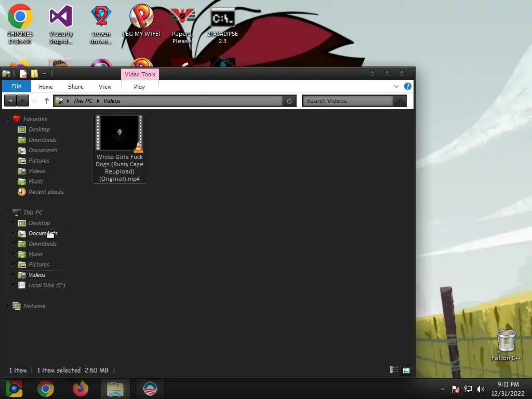
Task: Open Explorer Help via the question mark icon
Action: [407, 86]
